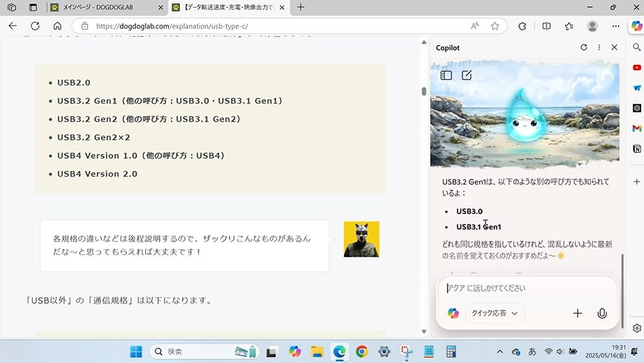Start a new Copilot chat
The image size is (644, 363).
pyautogui.click(x=467, y=75)
